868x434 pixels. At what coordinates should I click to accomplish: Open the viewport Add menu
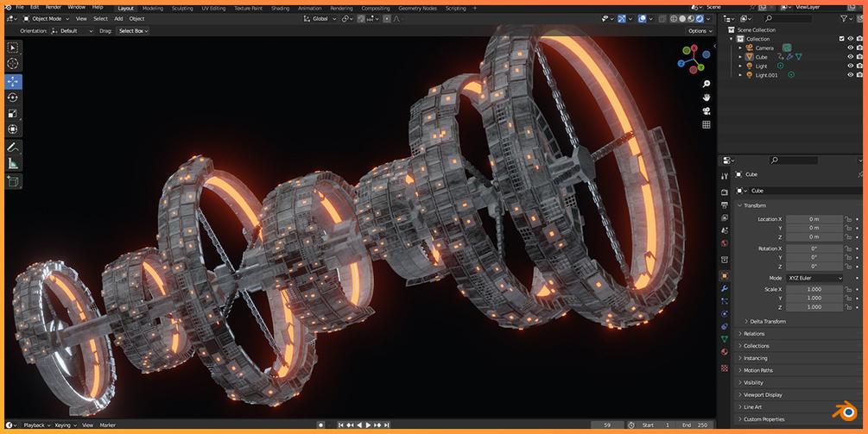click(118, 19)
